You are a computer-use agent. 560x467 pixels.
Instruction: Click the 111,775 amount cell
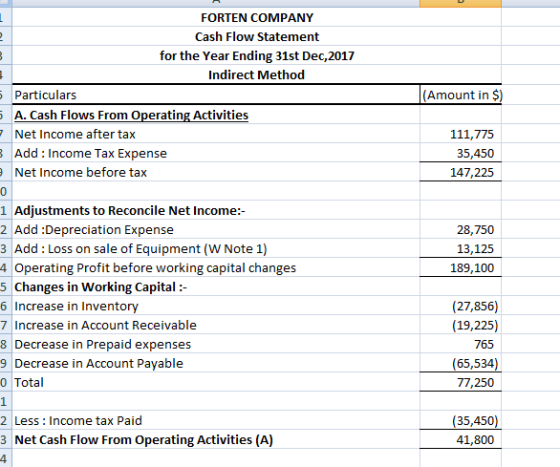click(461, 134)
